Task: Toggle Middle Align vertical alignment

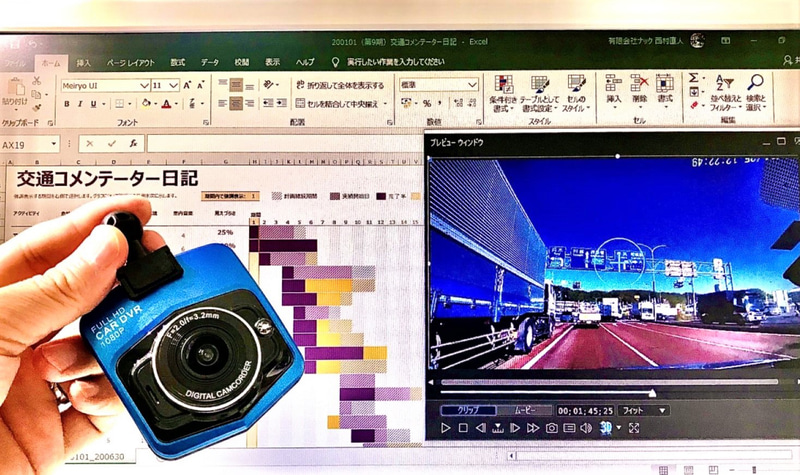Action: (236, 85)
